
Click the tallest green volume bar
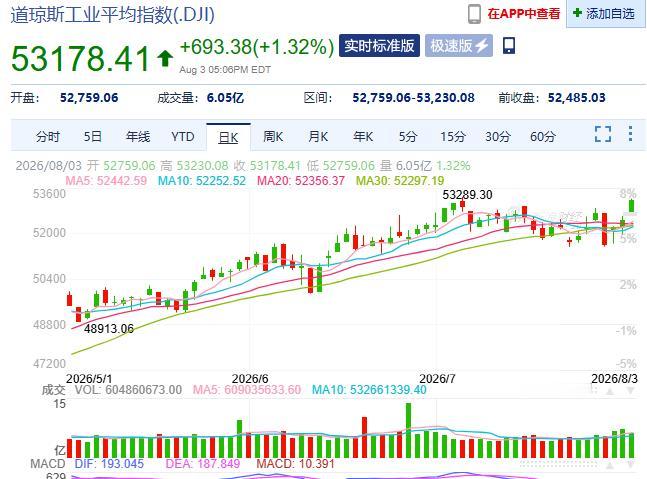[x=409, y=430]
